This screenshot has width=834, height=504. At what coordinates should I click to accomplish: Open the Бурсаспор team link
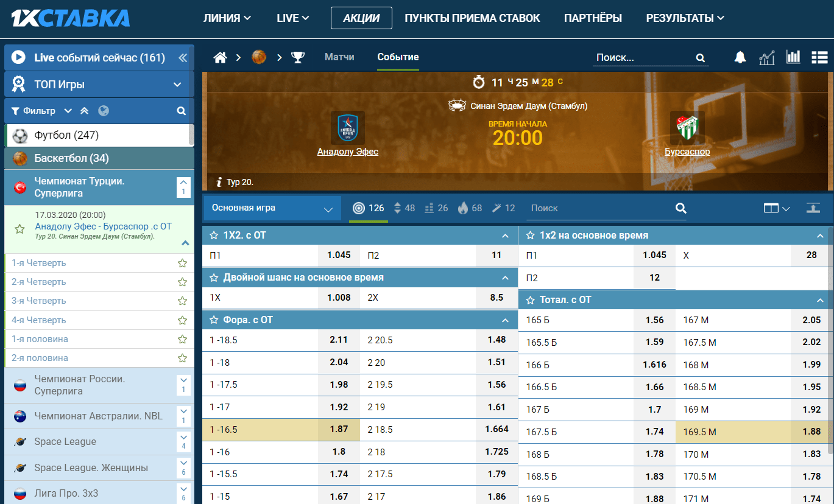pyautogui.click(x=687, y=152)
